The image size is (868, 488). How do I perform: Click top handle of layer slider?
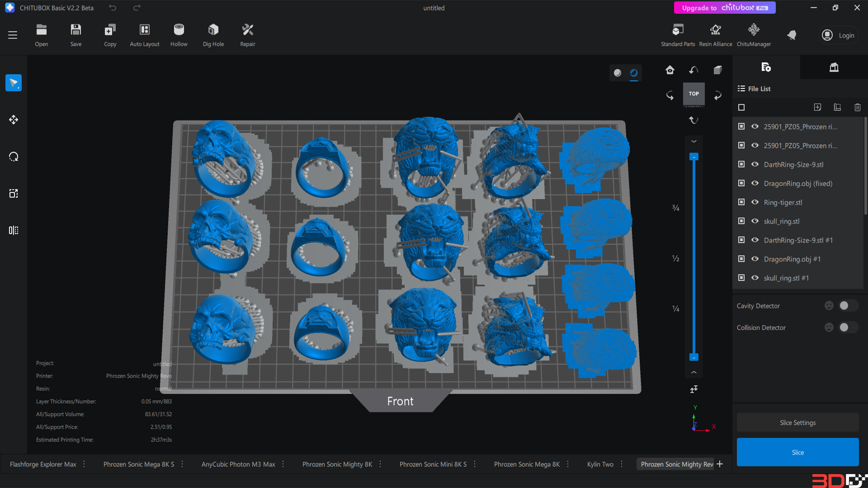[694, 157]
